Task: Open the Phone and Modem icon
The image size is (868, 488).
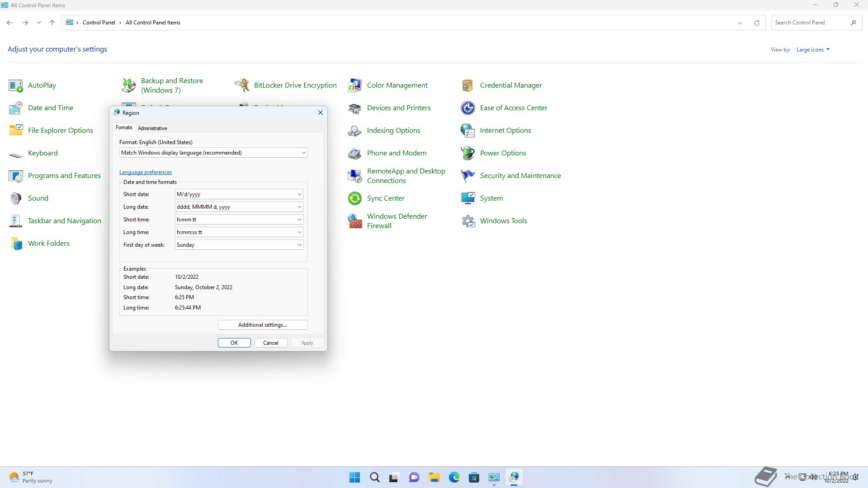Action: pos(355,153)
